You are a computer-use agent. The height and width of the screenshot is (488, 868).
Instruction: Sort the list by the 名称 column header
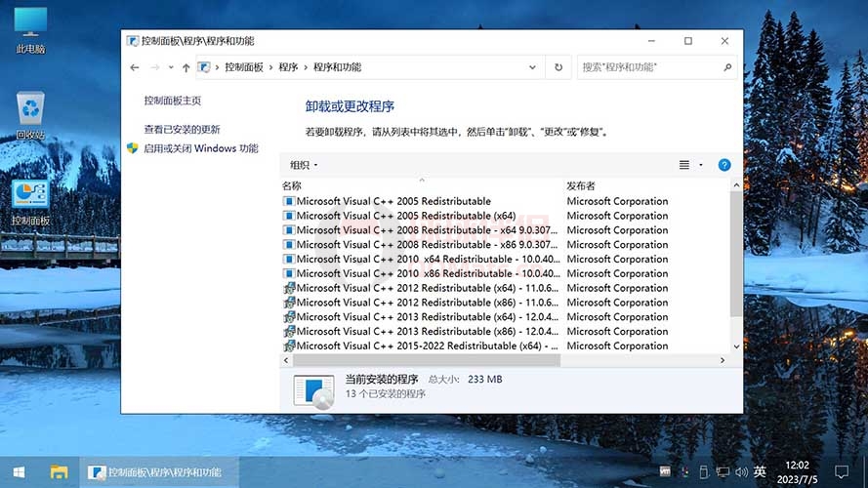pos(292,185)
